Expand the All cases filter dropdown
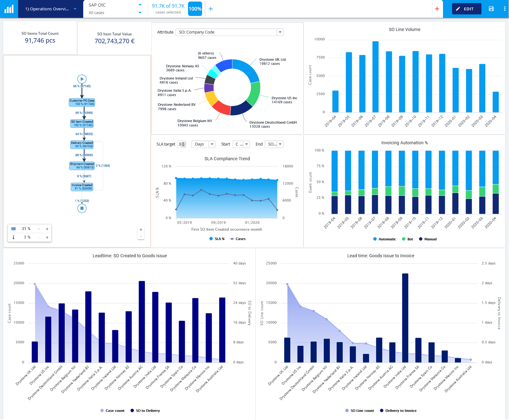 click(140, 13)
